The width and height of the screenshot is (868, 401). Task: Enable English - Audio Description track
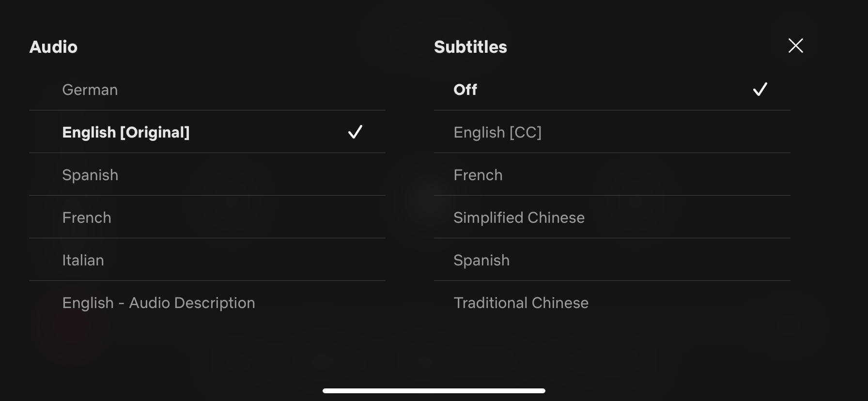click(158, 303)
